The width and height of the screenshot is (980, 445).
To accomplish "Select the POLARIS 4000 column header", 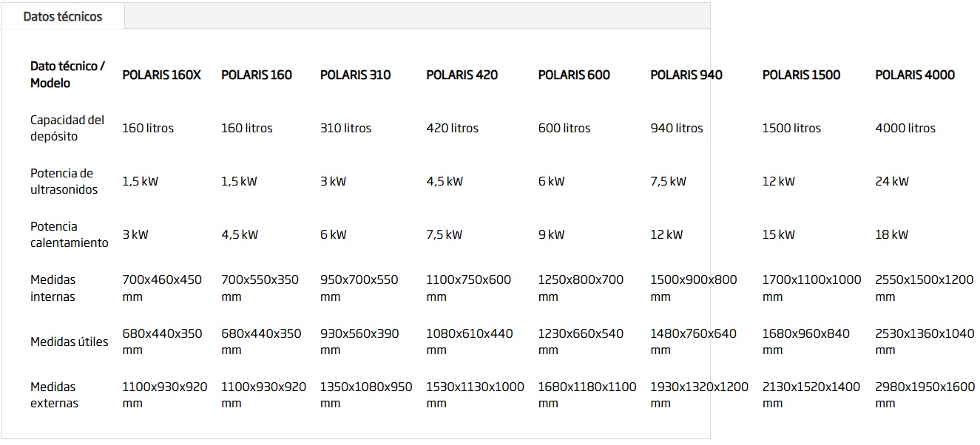I will coord(915,75).
